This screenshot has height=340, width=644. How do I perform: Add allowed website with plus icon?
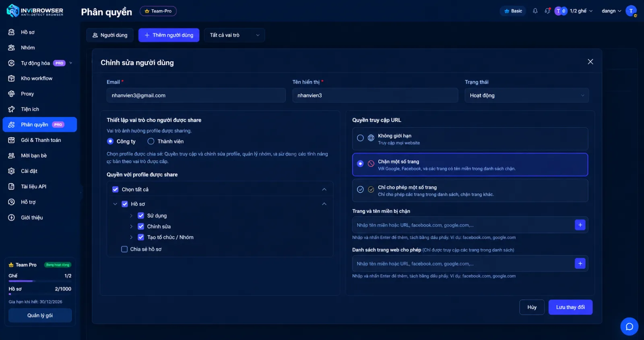coord(580,263)
